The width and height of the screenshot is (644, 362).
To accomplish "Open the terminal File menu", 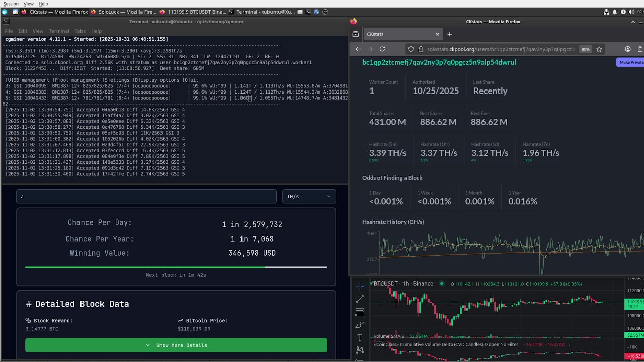I will 9,31.
